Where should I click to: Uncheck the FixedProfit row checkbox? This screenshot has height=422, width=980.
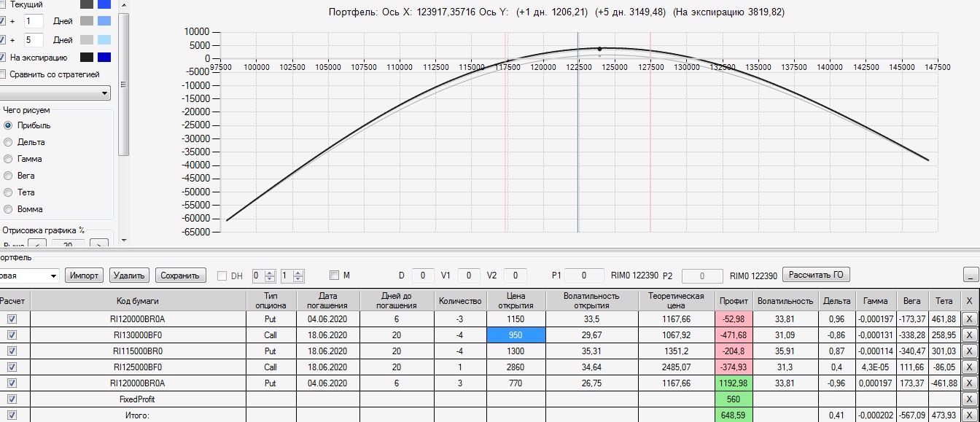(x=12, y=399)
